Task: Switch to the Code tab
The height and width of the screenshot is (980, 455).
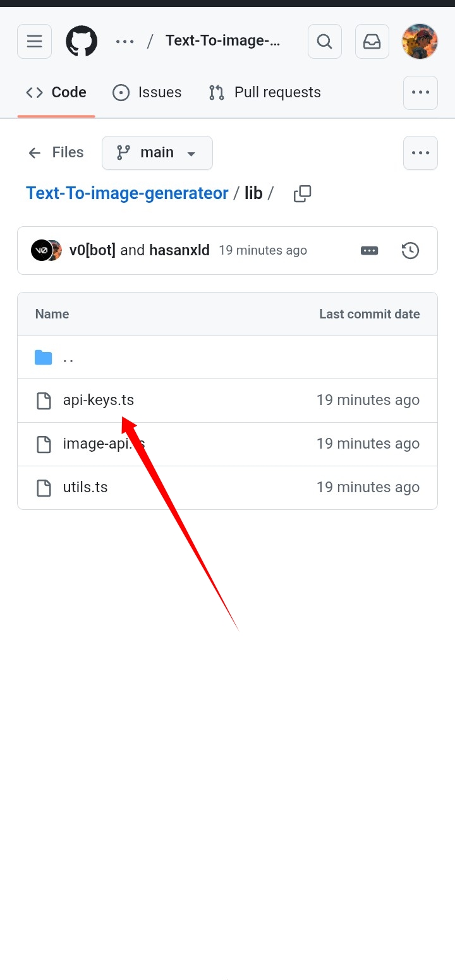Action: coord(56,92)
